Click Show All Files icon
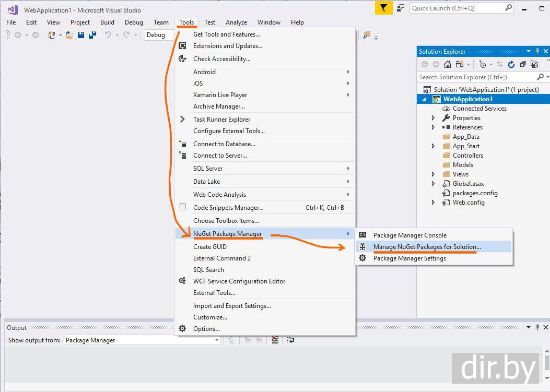550x392 pixels. 534,64
